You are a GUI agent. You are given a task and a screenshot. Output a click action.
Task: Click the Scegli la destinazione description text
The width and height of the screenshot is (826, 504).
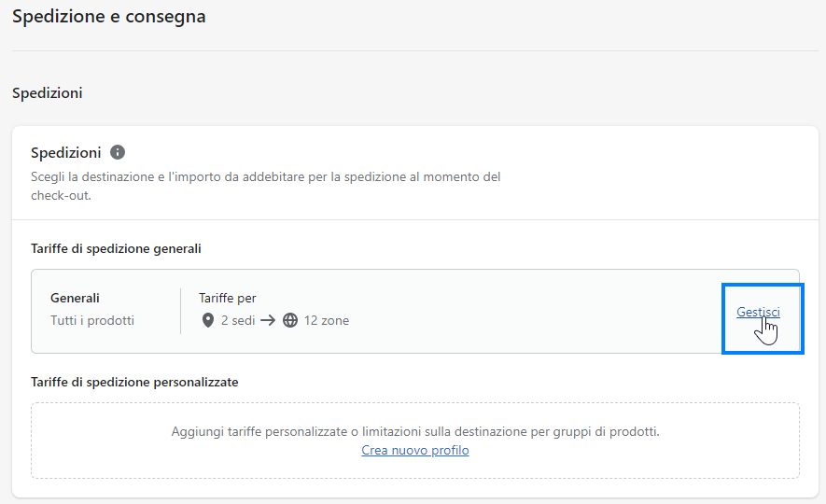(265, 186)
